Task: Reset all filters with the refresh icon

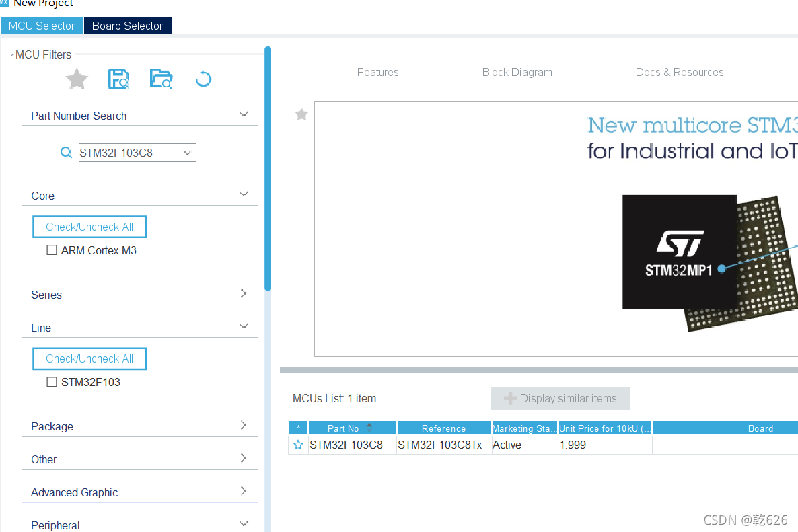Action: [203, 79]
